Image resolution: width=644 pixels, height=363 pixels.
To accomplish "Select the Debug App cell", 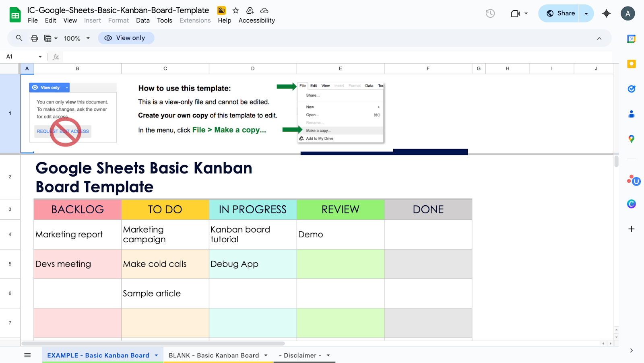I will (253, 264).
